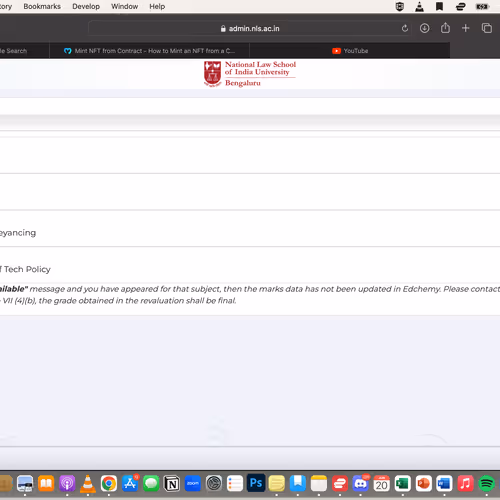This screenshot has width=500, height=500.
Task: Click the 'Tech Policy' subject text
Action: point(27,269)
